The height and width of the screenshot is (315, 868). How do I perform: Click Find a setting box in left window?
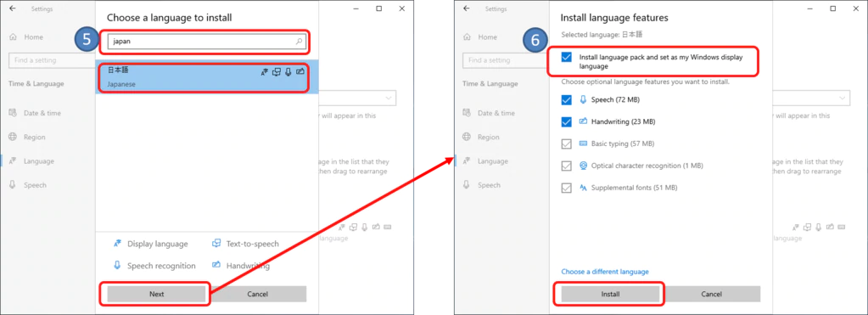tap(52, 60)
